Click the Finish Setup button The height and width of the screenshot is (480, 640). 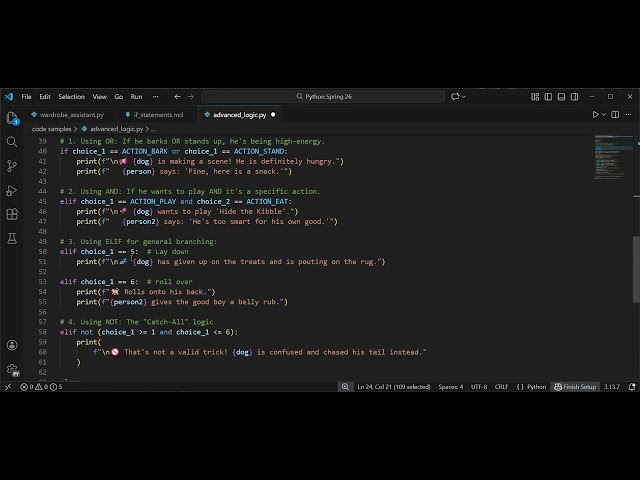tap(575, 387)
